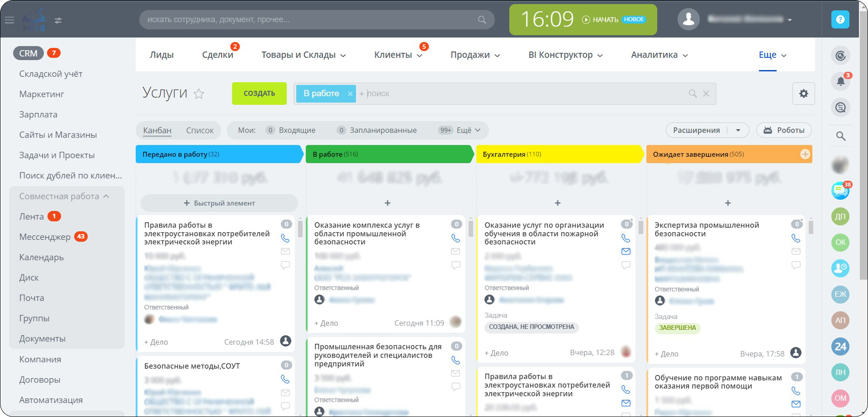Click the employee search field
Image resolution: width=868 pixels, height=417 pixels.
[317, 19]
